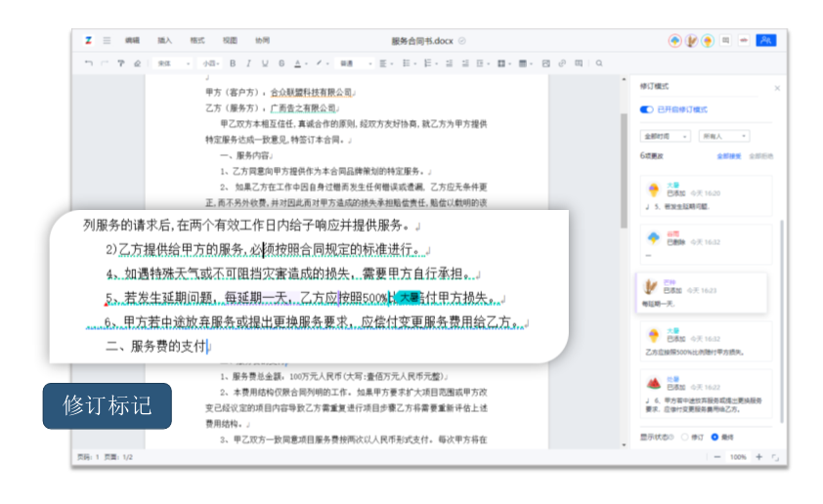This screenshot has height=504, width=823.
Task: Open the 全部时间 filter dropdown
Action: coord(665,137)
